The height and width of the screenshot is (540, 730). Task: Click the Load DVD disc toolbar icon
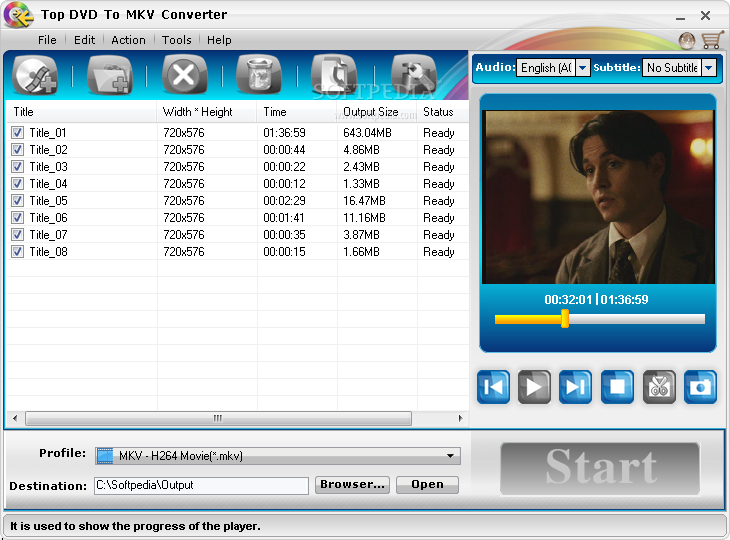point(35,75)
